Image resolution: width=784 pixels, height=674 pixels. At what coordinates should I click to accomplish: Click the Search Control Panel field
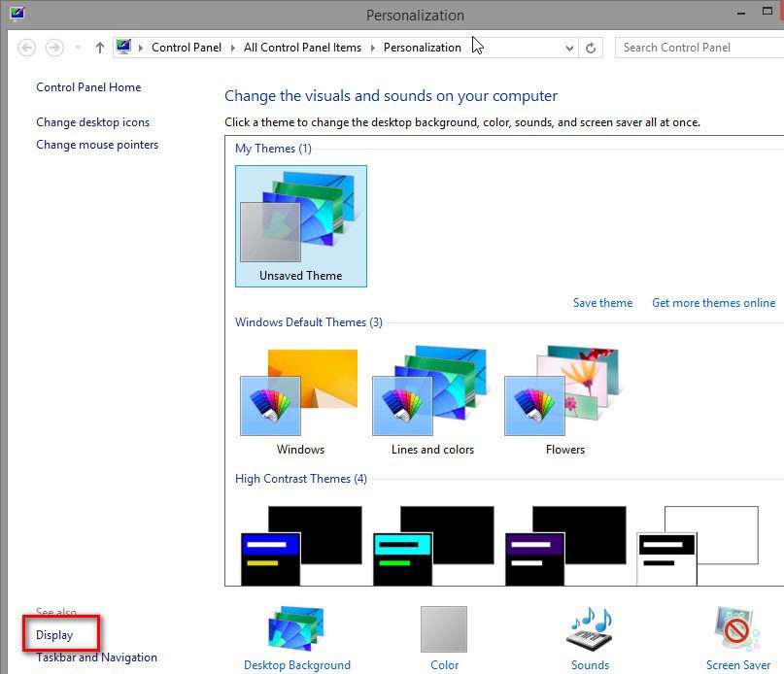pos(699,48)
